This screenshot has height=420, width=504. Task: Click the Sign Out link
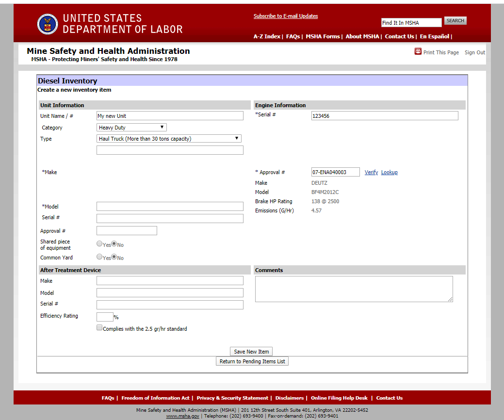(474, 52)
